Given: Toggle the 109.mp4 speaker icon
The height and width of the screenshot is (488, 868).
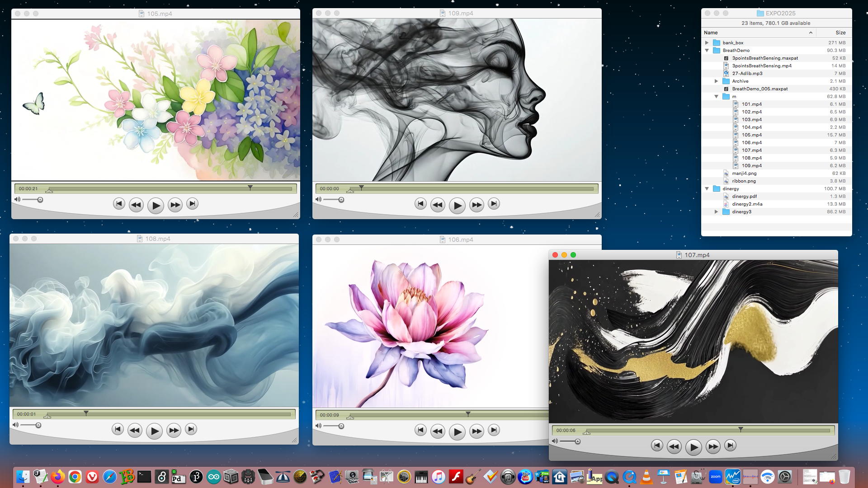Looking at the screenshot, I should pyautogui.click(x=318, y=199).
